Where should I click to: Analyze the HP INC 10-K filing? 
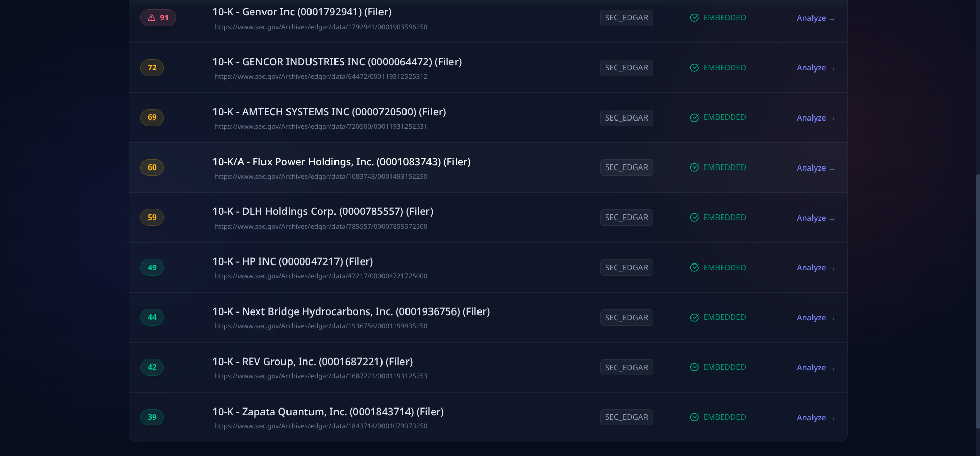(816, 268)
